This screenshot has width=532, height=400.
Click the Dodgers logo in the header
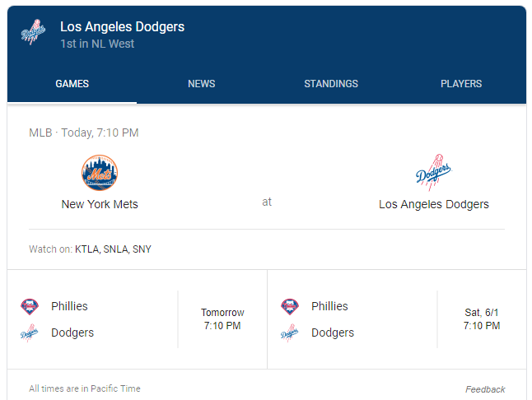pos(33,32)
